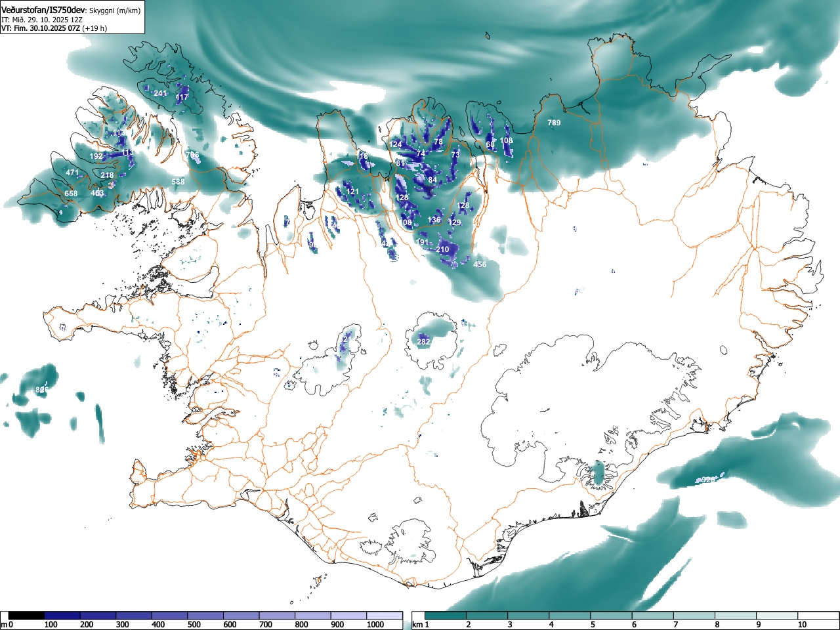This screenshot has height=630, width=840.
Task: Click the black swatch in the meters legend
Action: [x=27, y=616]
